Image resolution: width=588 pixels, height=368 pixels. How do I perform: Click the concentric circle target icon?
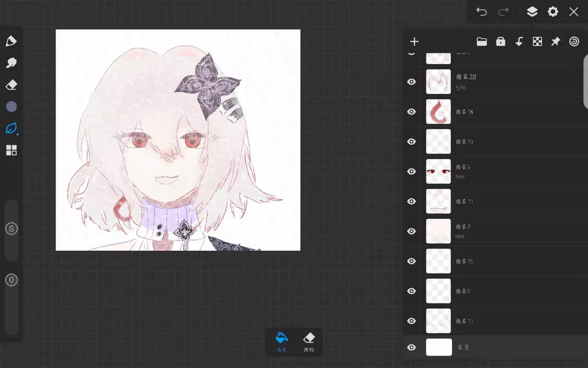tap(574, 42)
